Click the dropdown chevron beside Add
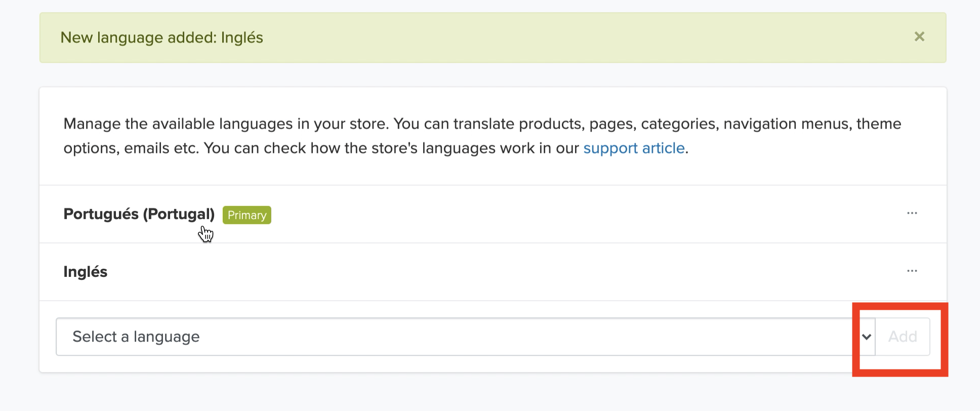 coord(867,337)
